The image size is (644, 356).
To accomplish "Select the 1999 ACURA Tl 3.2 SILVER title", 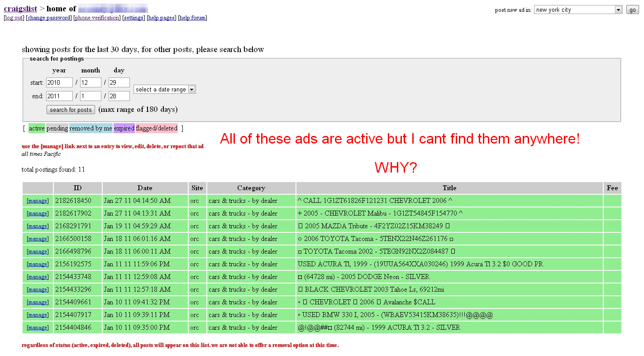I will (379, 327).
